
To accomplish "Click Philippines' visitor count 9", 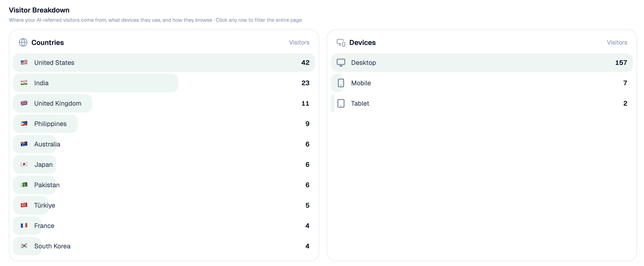I will pyautogui.click(x=307, y=124).
